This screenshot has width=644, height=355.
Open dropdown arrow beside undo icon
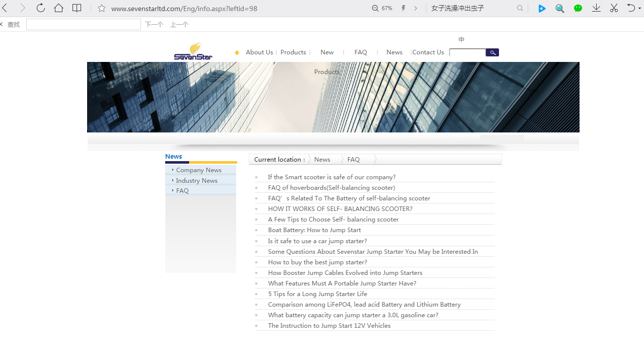click(x=640, y=9)
